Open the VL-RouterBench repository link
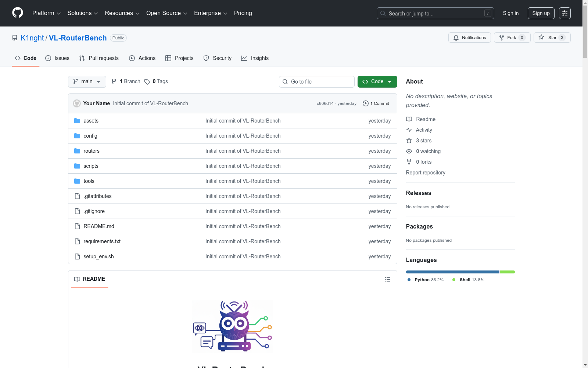The image size is (588, 368). (78, 38)
